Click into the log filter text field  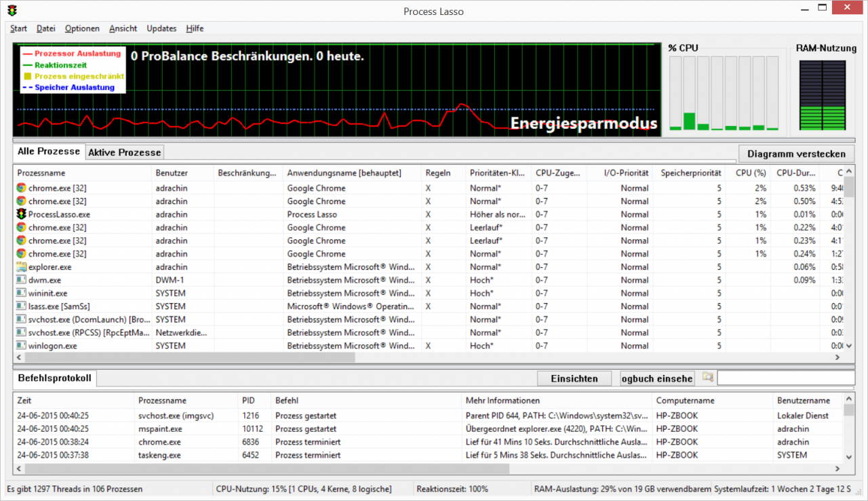pyautogui.click(x=786, y=378)
